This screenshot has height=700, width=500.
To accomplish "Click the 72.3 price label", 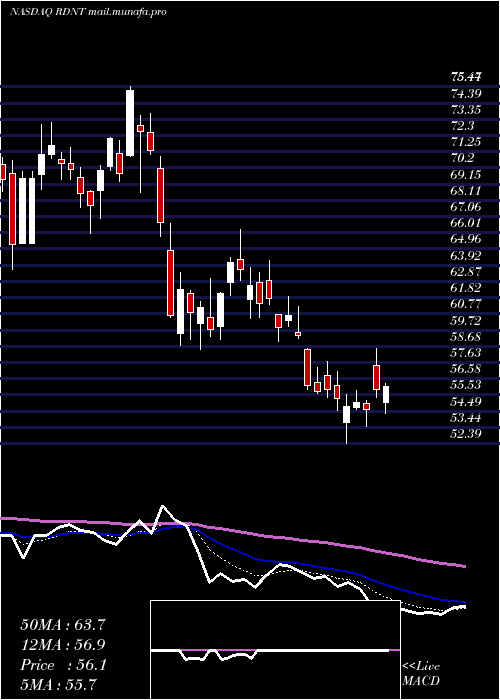I will [x=463, y=126].
